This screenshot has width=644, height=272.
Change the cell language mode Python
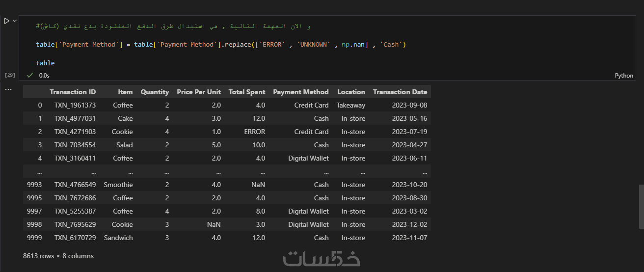(624, 76)
